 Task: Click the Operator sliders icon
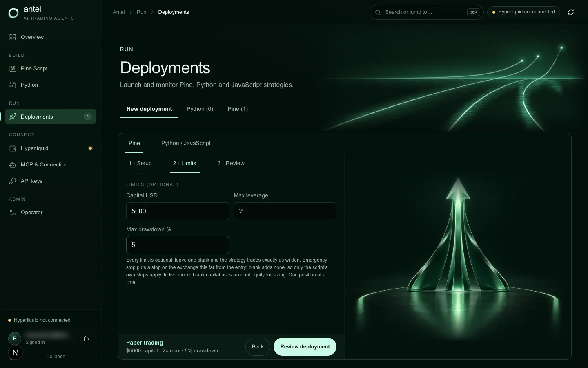[13, 213]
